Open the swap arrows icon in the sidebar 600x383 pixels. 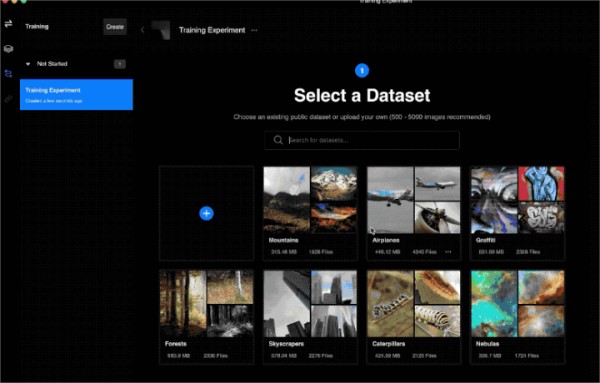pos(8,24)
